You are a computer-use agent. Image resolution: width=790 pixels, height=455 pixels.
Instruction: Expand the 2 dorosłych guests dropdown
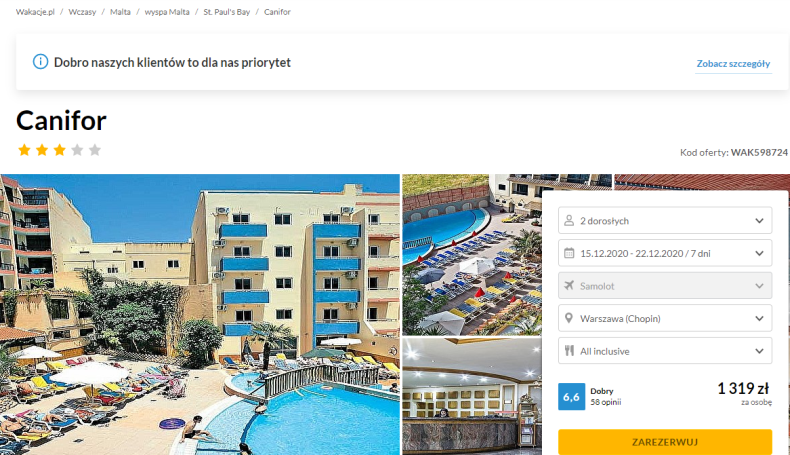click(665, 221)
